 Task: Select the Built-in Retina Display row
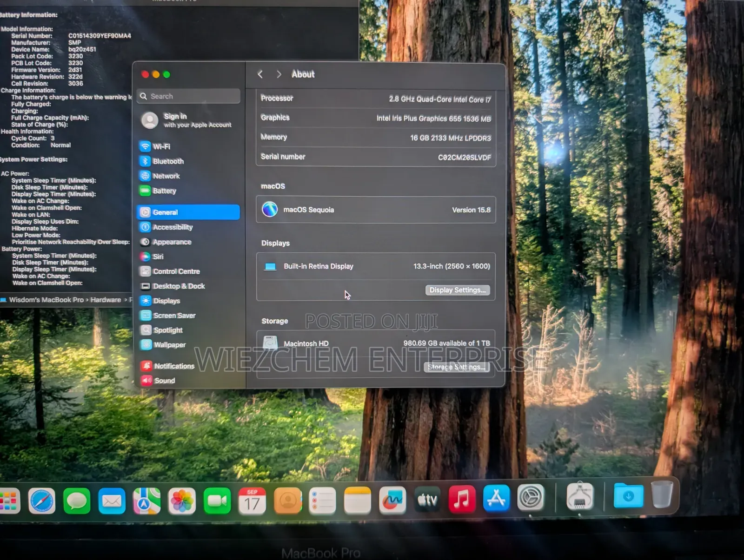coord(376,266)
